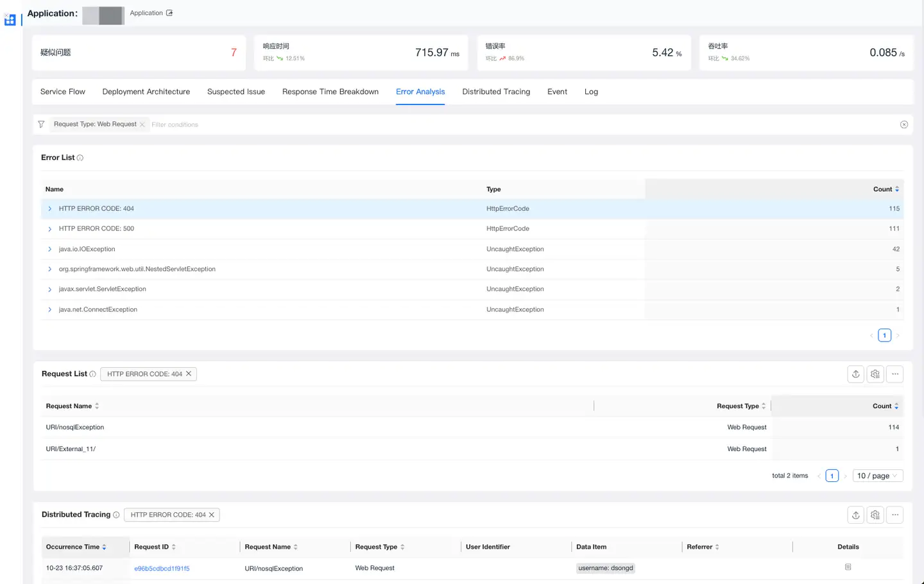The image size is (924, 584).
Task: Click the export icon in Request List
Action: click(x=855, y=374)
